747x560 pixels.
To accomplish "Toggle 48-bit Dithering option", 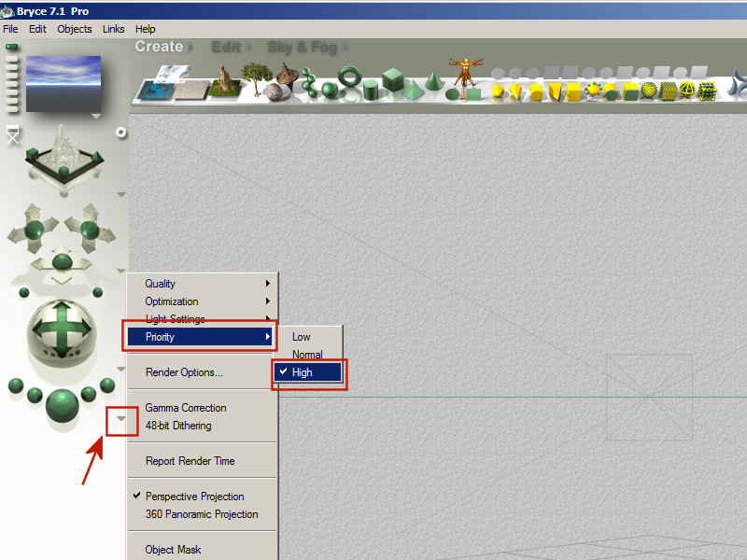I will pyautogui.click(x=202, y=426).
